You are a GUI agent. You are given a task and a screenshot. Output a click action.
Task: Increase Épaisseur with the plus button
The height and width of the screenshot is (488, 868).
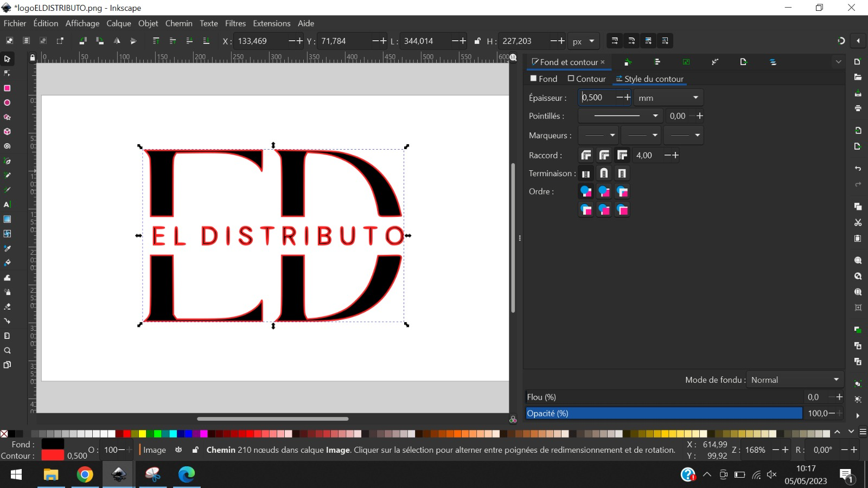click(628, 98)
